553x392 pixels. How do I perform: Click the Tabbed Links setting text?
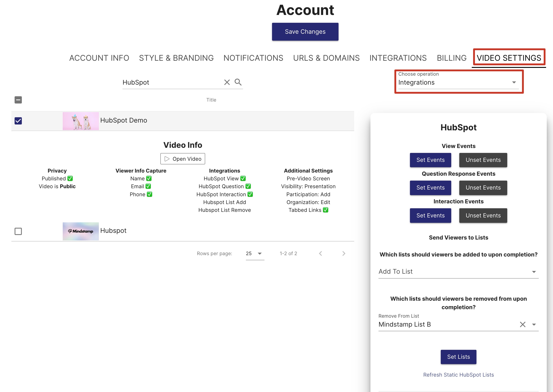coord(305,210)
